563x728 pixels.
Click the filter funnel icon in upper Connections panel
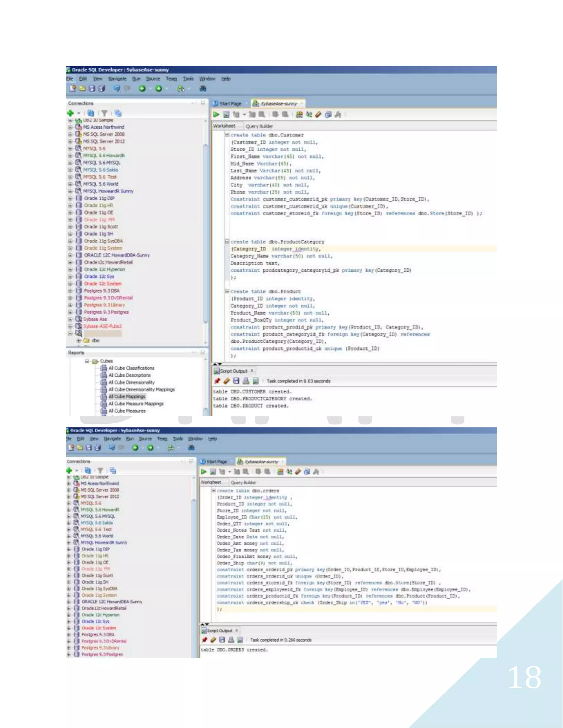click(104, 113)
